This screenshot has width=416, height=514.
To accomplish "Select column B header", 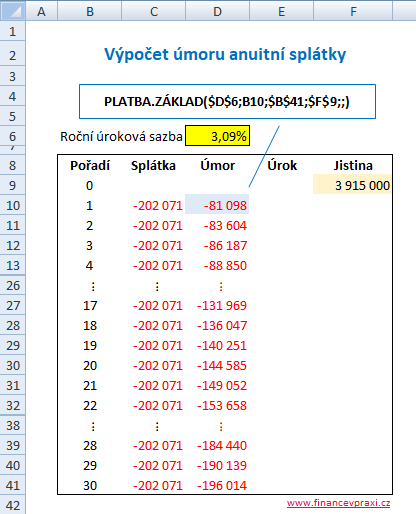I will (x=89, y=11).
